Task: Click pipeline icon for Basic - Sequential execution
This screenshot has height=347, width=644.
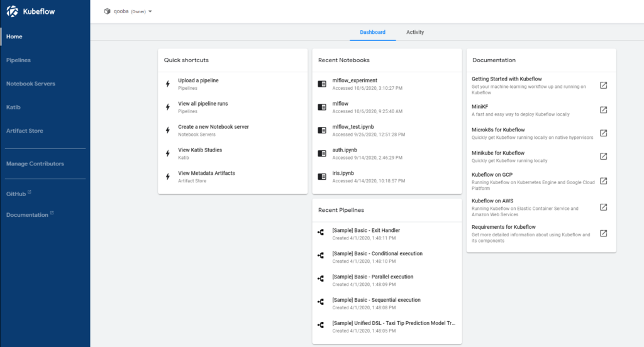Action: click(x=321, y=302)
